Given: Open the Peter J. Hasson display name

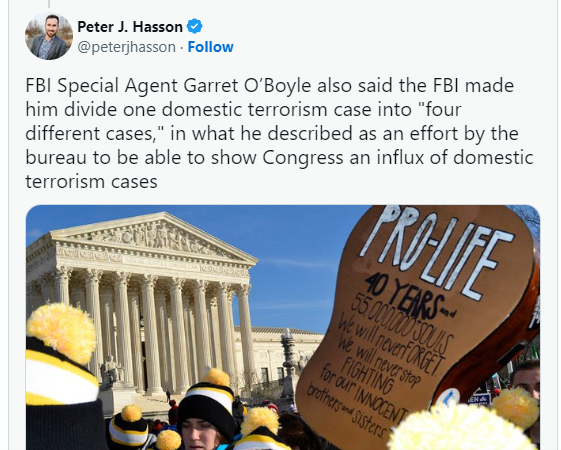Looking at the screenshot, I should [130, 27].
